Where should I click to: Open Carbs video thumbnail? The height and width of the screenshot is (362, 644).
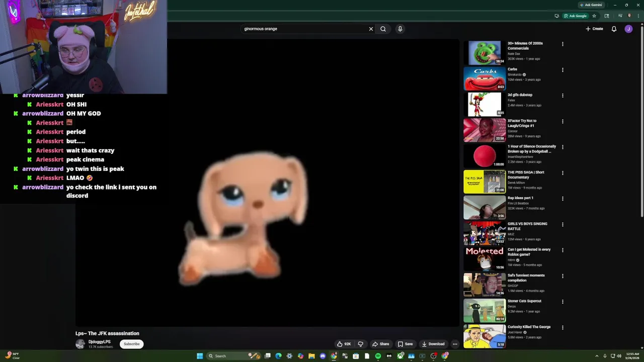click(x=485, y=78)
